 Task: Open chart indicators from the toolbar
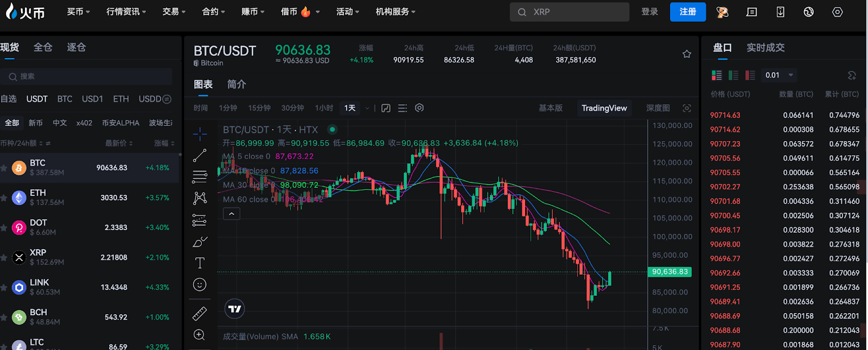(386, 108)
